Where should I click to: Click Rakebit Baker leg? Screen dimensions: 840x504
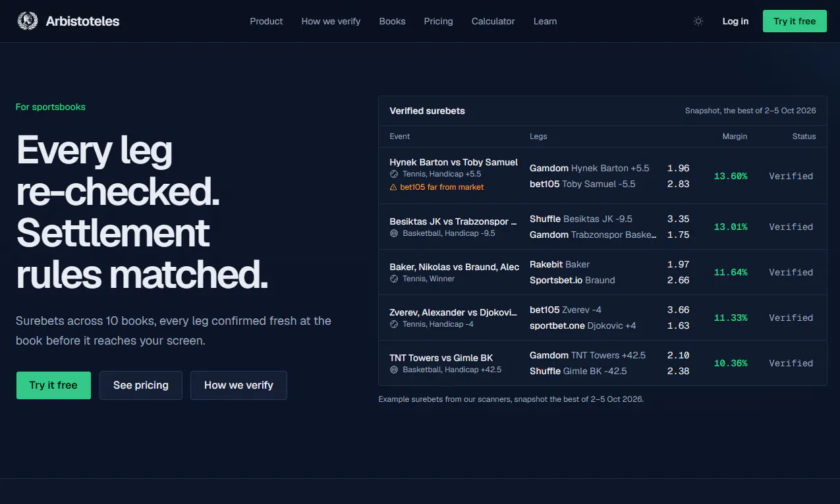pyautogui.click(x=559, y=264)
